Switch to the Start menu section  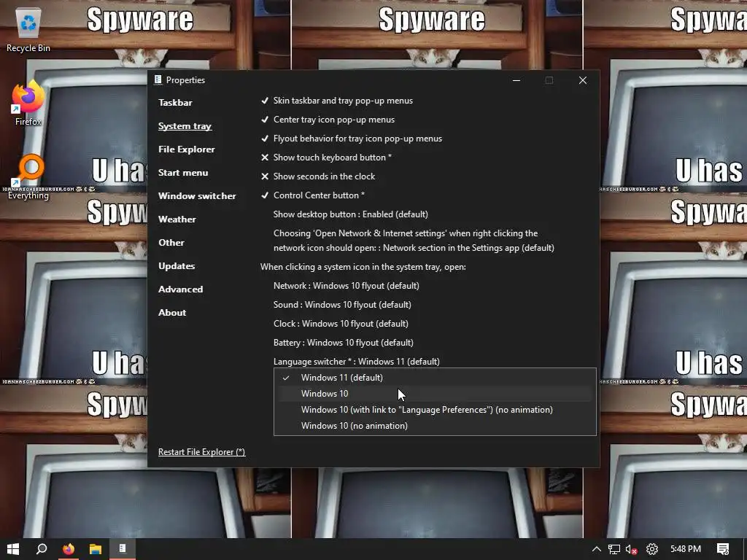click(x=183, y=172)
